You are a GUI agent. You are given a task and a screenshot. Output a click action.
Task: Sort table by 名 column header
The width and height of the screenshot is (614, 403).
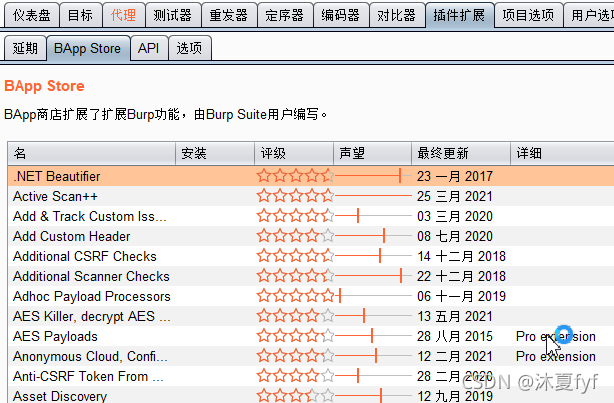pos(91,153)
